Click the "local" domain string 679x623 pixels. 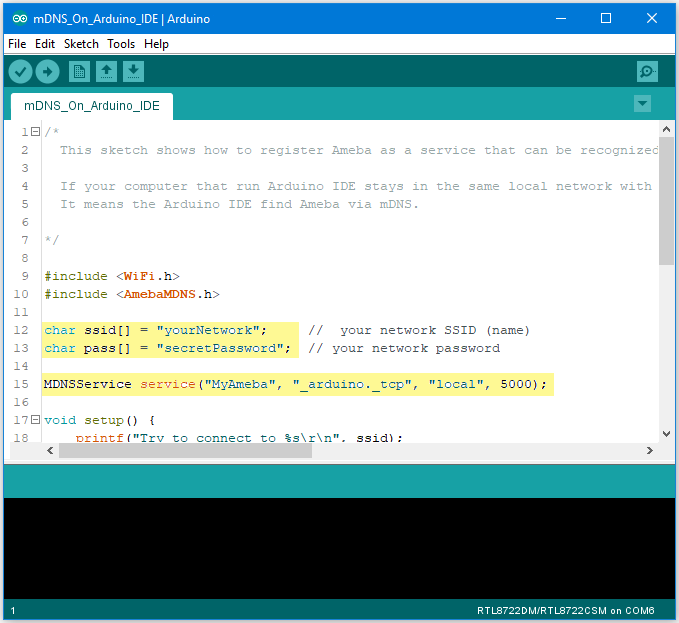[x=456, y=384]
